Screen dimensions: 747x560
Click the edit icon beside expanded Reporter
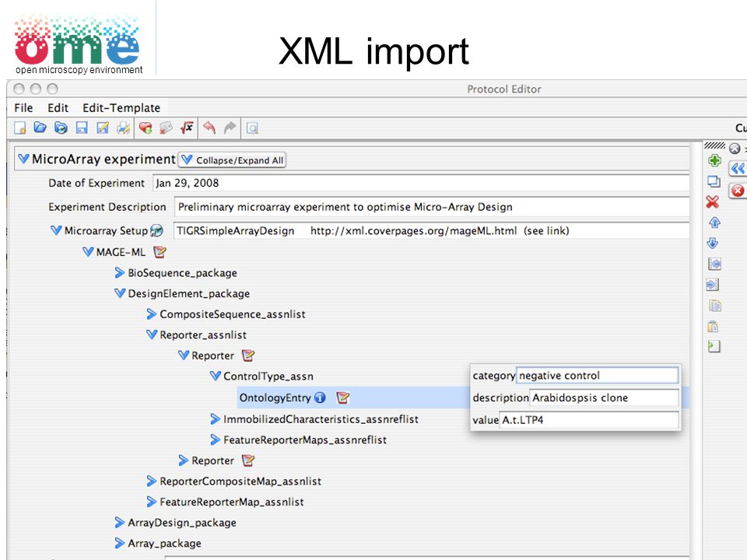pos(248,355)
